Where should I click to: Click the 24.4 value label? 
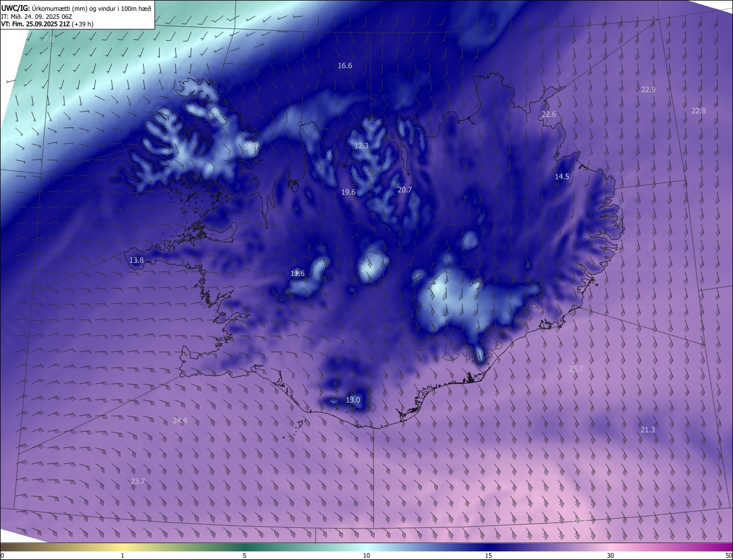coord(180,421)
